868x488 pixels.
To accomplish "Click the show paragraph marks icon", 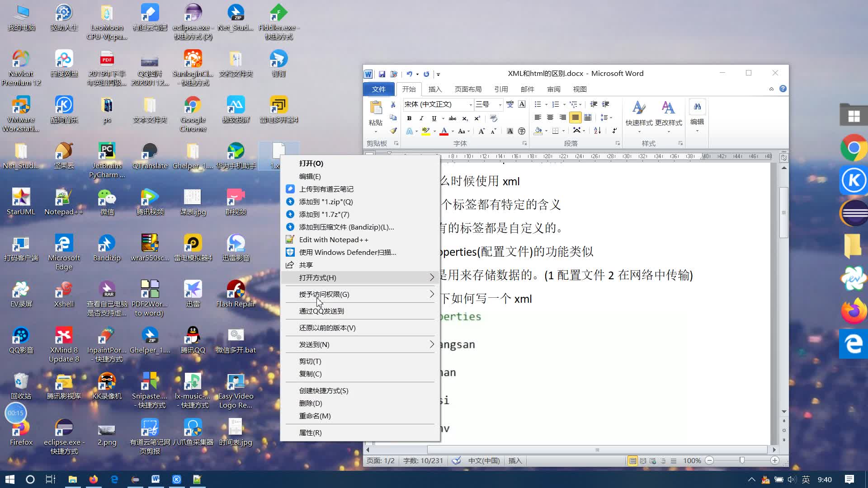I will (x=614, y=131).
